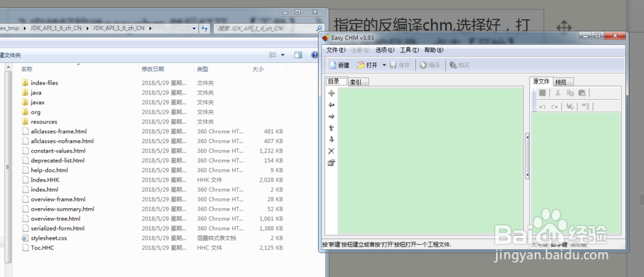Viewport: 644px width, 277px height.
Task: Click the 新建 (New) button in Easy CHM
Action: click(x=339, y=65)
